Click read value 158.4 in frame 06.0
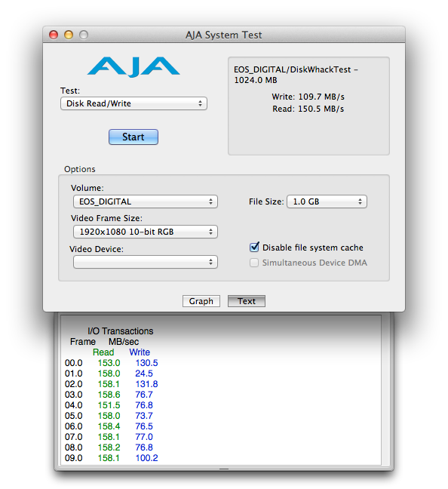This screenshot has height=489, width=448. coord(109,426)
